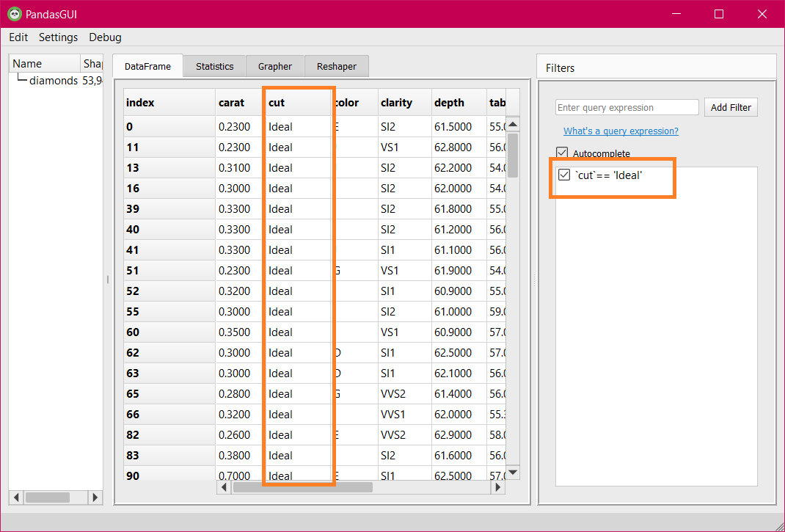The height and width of the screenshot is (532, 785).
Task: Click table horizontal scroll right arrow
Action: [x=499, y=487]
